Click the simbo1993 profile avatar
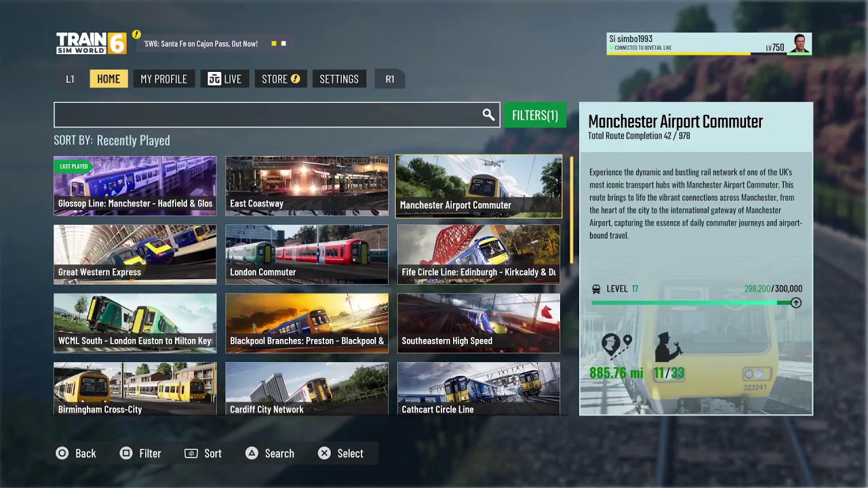Image resolution: width=868 pixels, height=488 pixels. [x=800, y=43]
